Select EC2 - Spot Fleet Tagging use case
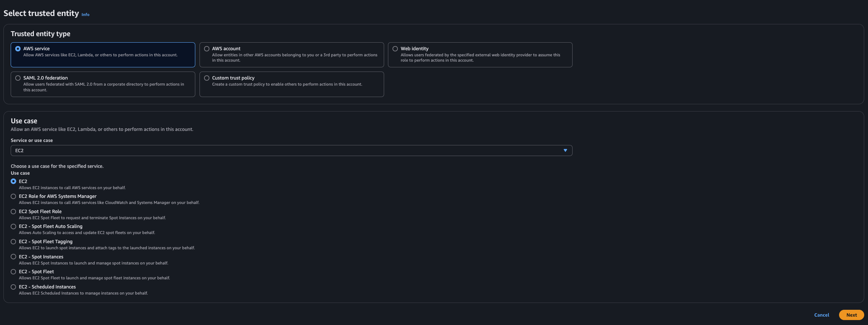Screen dimensions: 868x325 tap(13, 242)
